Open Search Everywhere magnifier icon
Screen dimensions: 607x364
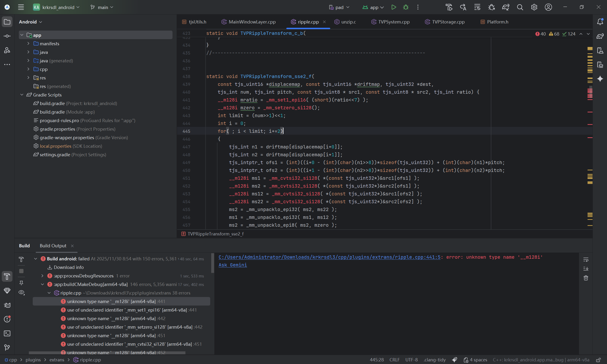(520, 7)
